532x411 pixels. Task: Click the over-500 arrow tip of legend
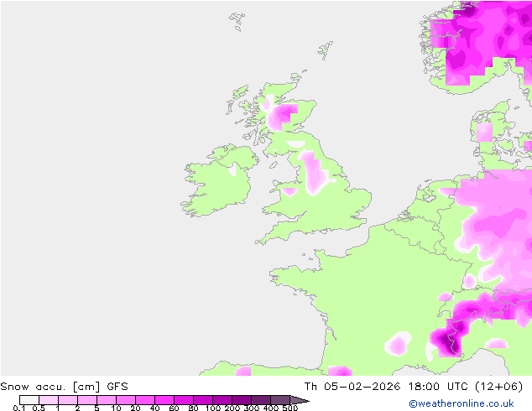pyautogui.click(x=300, y=400)
